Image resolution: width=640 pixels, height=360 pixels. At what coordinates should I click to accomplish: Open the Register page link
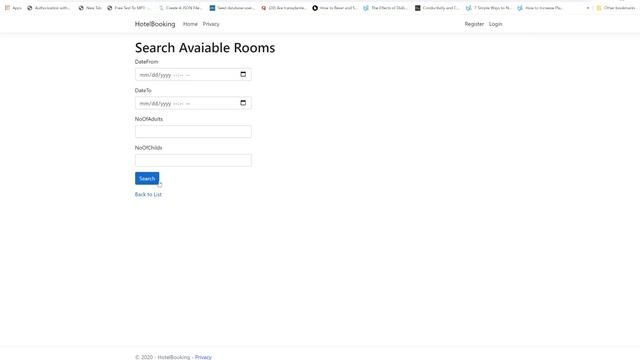[x=474, y=24]
